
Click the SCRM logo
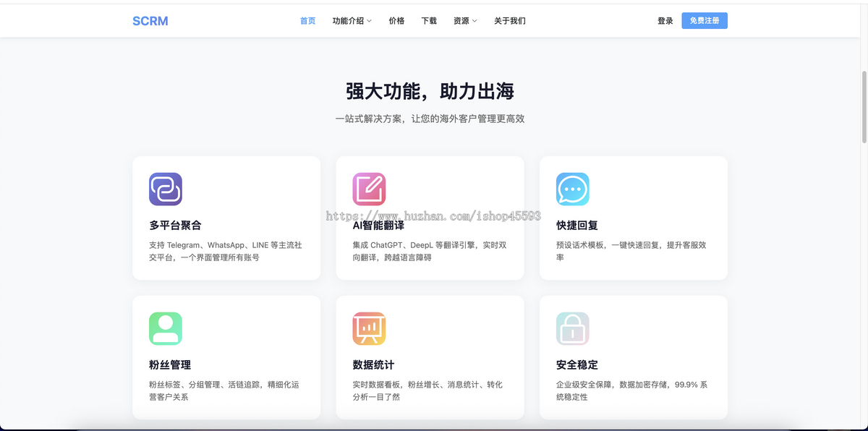150,21
